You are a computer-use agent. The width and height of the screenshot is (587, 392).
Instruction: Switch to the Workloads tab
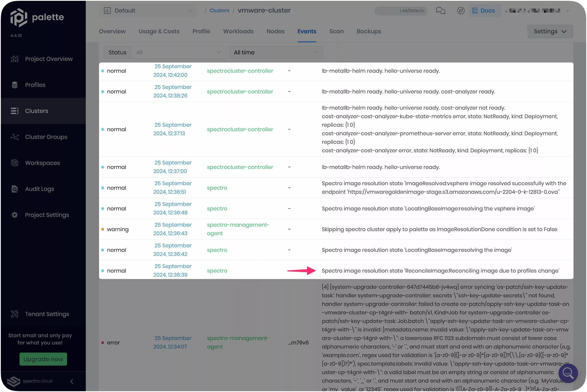tap(238, 31)
